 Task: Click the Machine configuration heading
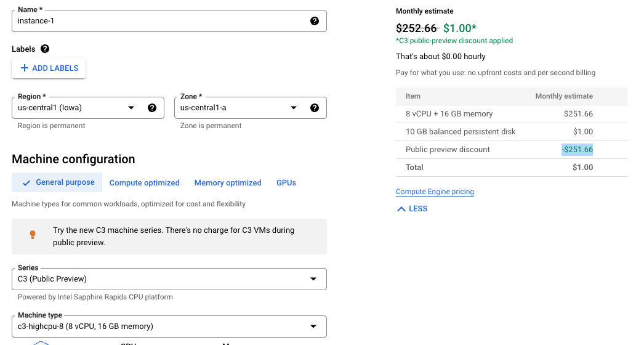(x=73, y=159)
